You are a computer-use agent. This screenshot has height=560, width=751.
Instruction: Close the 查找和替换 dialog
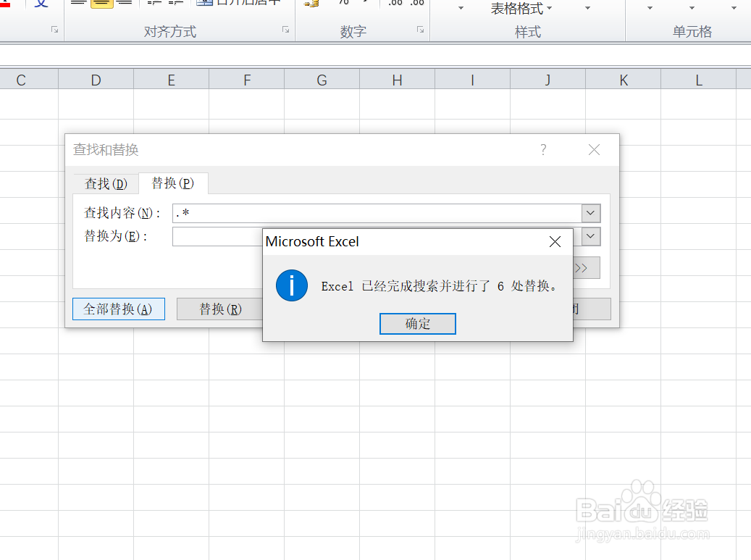click(594, 150)
